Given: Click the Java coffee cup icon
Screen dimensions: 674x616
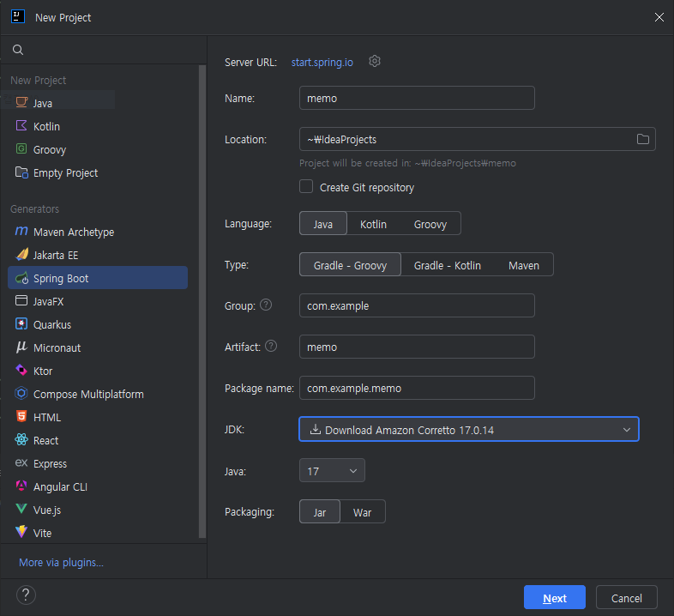Looking at the screenshot, I should click(x=21, y=102).
